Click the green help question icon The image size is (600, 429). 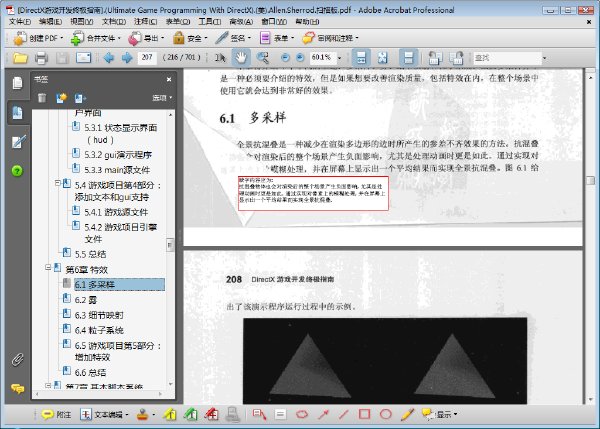tap(17, 171)
